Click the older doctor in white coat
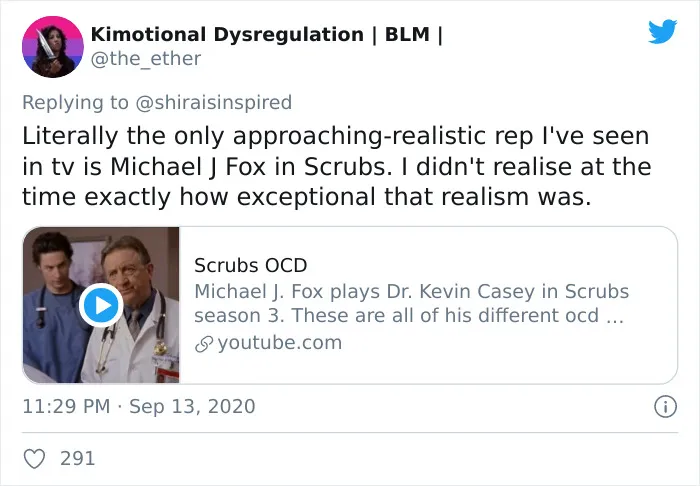 point(132,312)
